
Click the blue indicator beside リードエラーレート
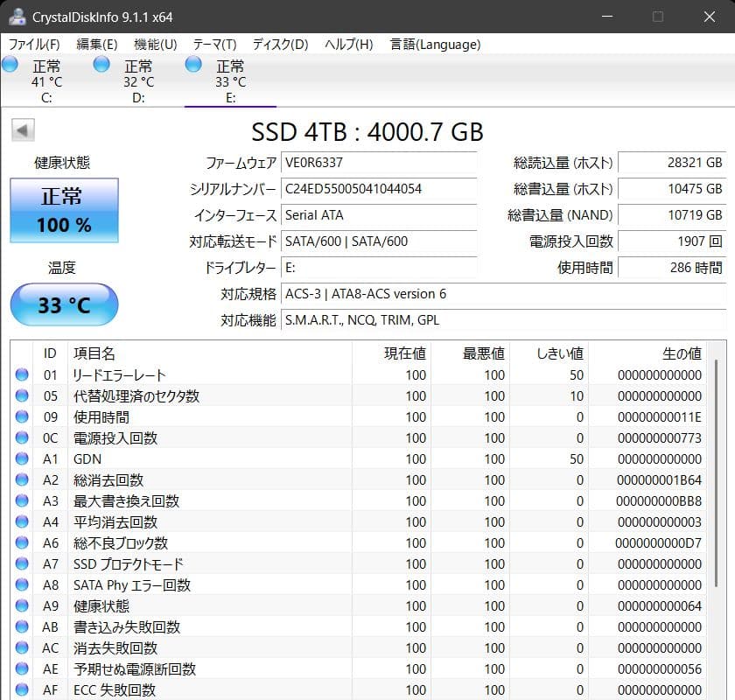point(21,374)
